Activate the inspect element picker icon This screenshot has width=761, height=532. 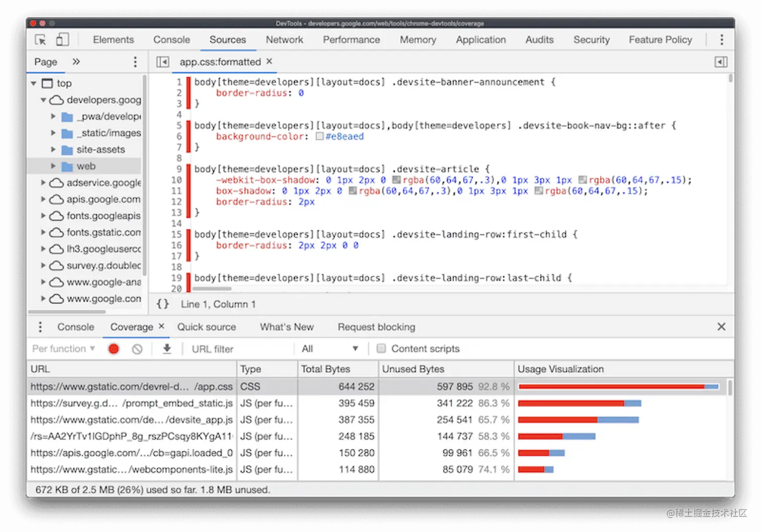(40, 40)
